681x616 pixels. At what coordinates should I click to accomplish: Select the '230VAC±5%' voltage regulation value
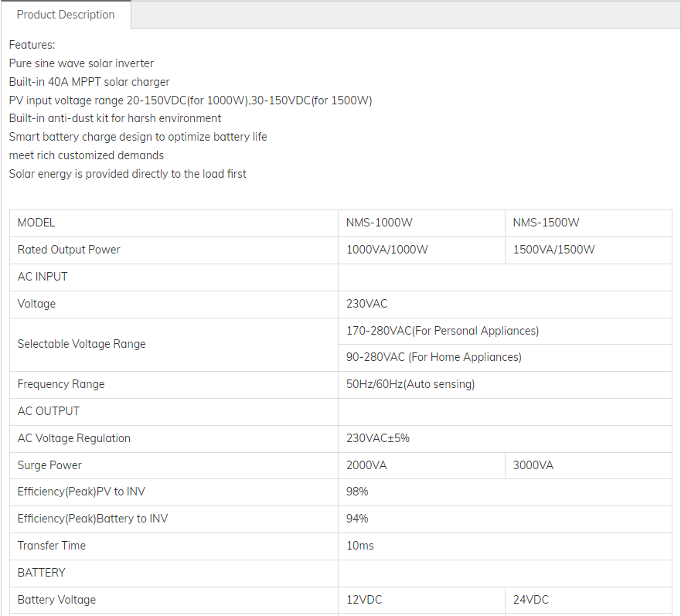click(378, 438)
